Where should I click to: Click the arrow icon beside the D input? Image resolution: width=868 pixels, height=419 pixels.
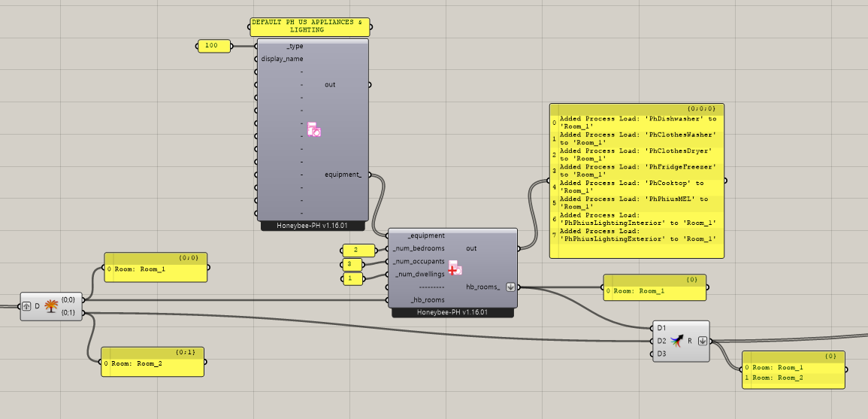tap(26, 306)
